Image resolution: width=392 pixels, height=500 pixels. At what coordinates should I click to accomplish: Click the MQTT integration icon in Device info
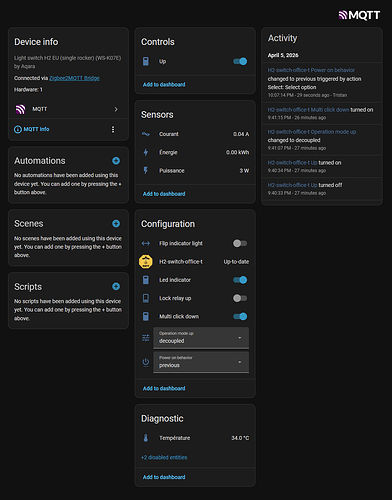click(21, 109)
